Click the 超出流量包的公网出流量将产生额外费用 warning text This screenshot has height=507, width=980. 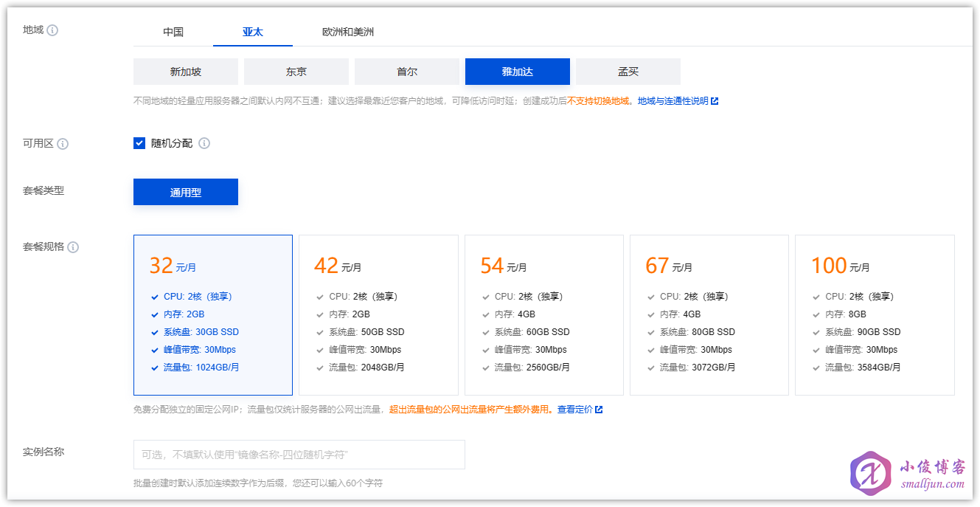pyautogui.click(x=469, y=410)
